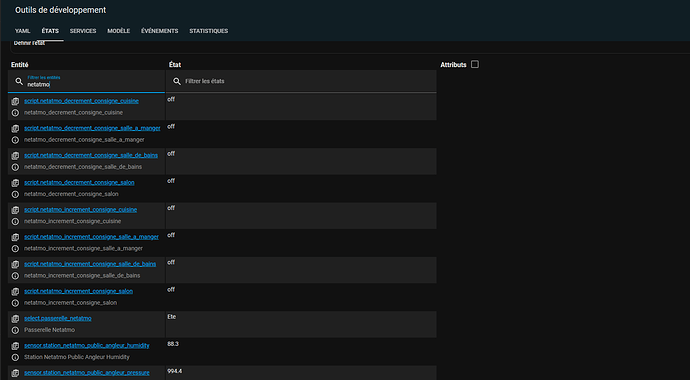Click search icon in entity filter
The height and width of the screenshot is (380, 690).
tap(19, 81)
